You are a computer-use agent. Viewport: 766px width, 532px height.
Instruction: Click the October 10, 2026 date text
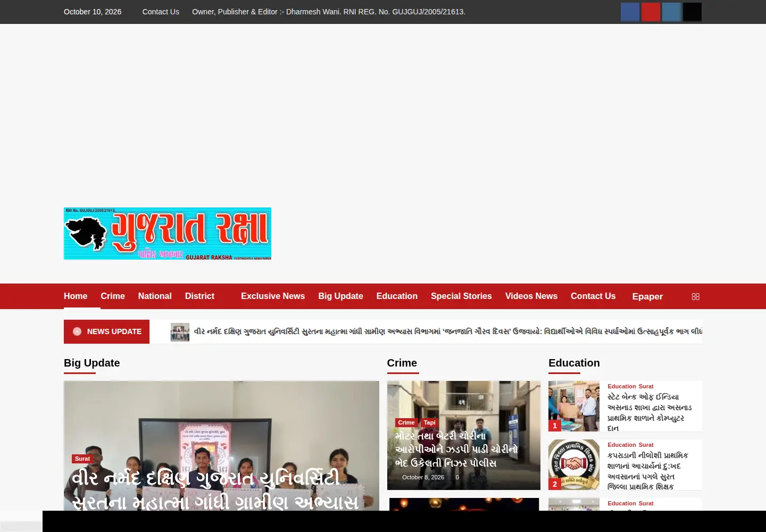click(x=93, y=12)
